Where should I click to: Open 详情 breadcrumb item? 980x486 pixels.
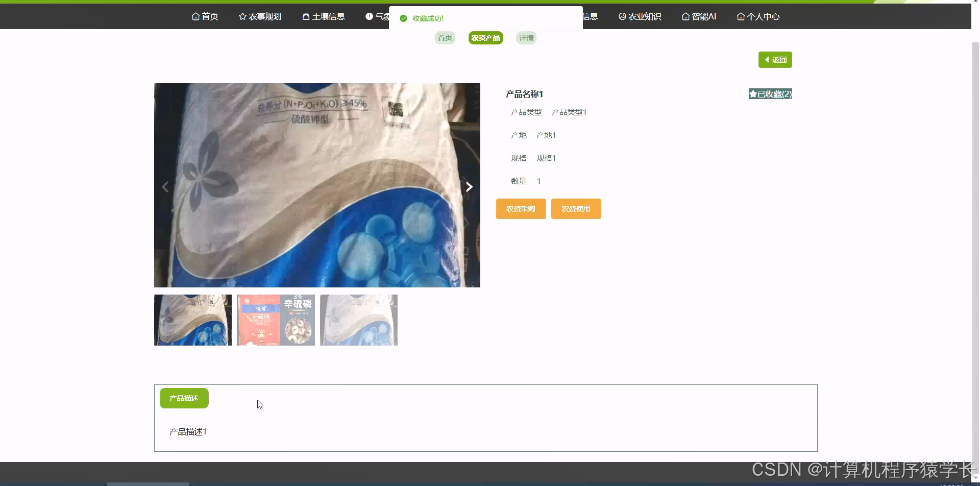click(526, 37)
